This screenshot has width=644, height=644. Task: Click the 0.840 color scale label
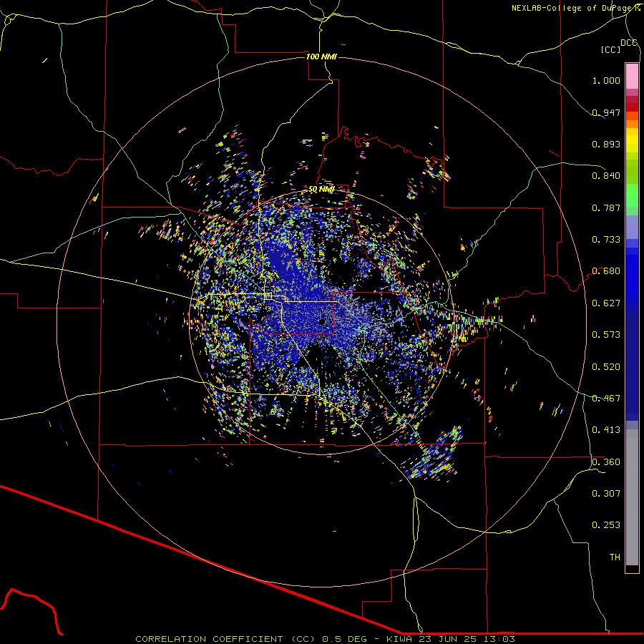tap(606, 176)
